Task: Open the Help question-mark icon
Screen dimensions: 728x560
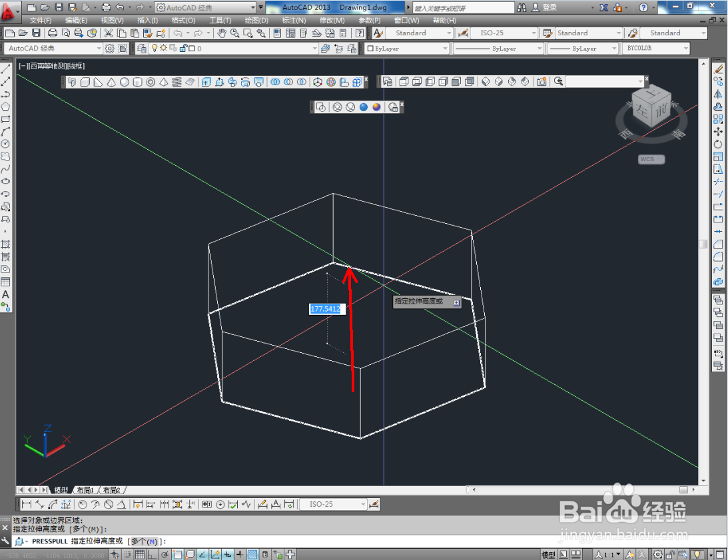Action: [360, 33]
